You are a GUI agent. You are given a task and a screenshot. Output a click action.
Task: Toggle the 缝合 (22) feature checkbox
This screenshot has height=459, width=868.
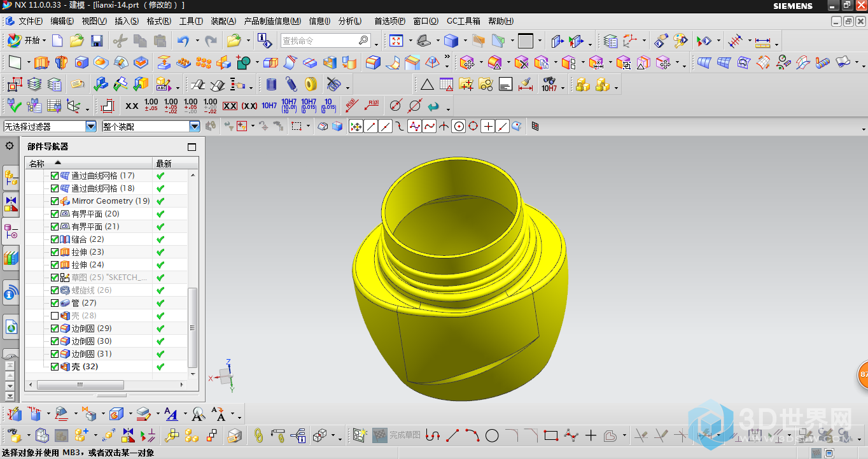pyautogui.click(x=55, y=239)
